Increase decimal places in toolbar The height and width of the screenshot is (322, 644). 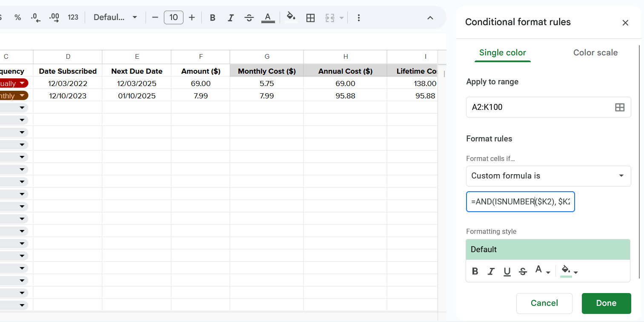[54, 17]
